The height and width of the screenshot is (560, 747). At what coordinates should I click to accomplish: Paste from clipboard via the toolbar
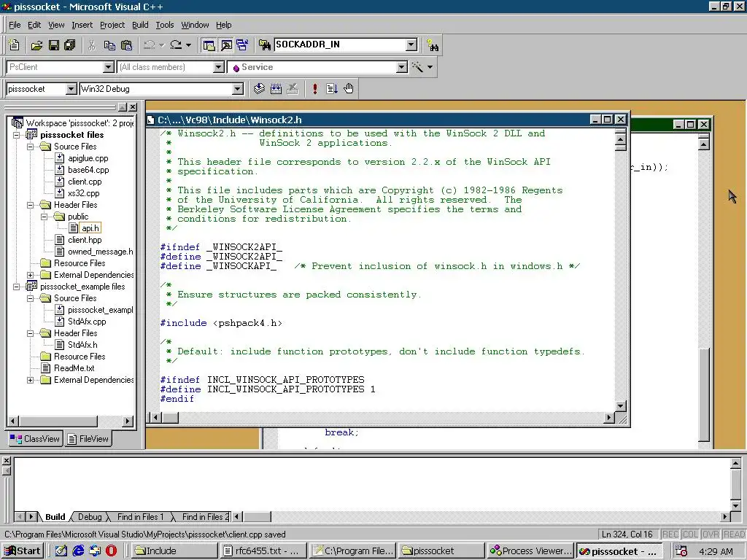pos(126,45)
